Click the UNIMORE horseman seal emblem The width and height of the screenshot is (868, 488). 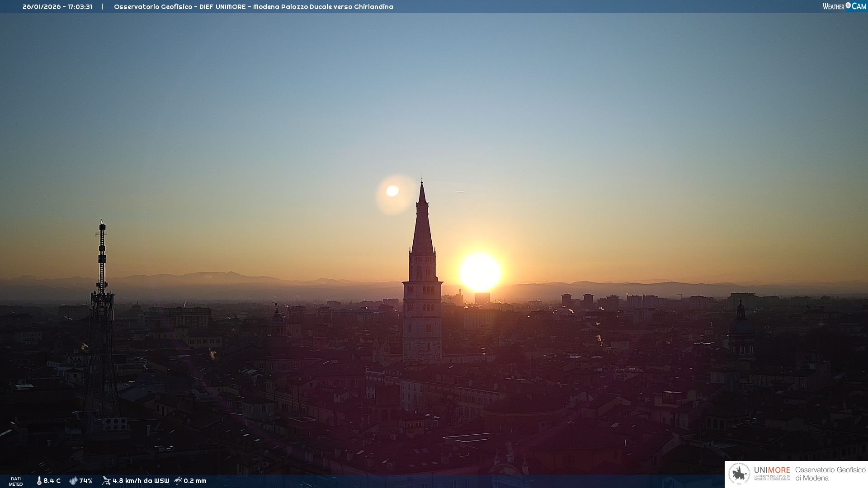(739, 474)
